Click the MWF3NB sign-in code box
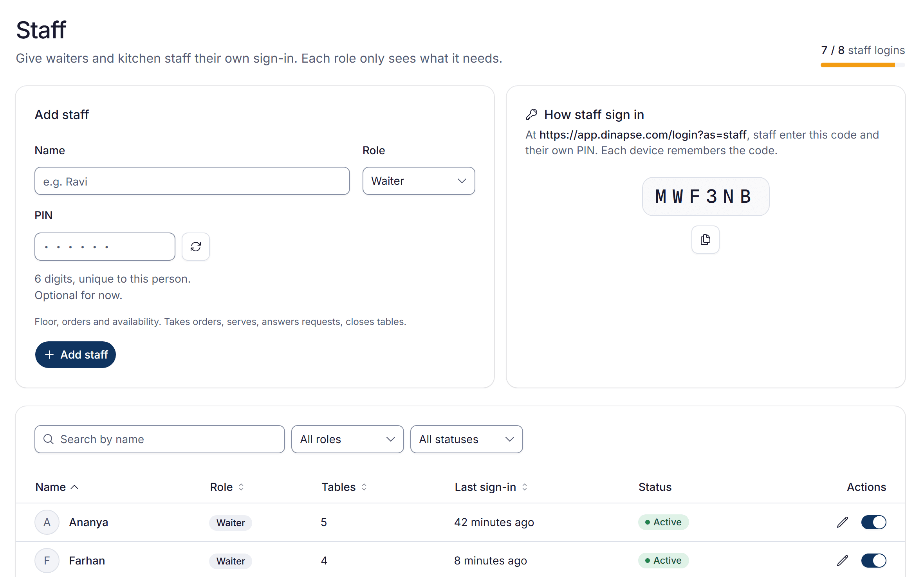924x577 pixels. [x=706, y=197]
